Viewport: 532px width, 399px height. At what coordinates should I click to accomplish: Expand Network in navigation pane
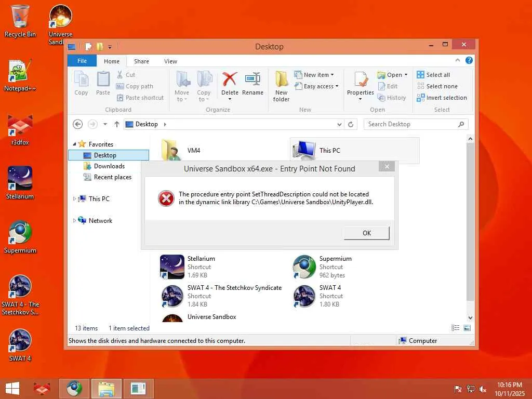point(74,220)
